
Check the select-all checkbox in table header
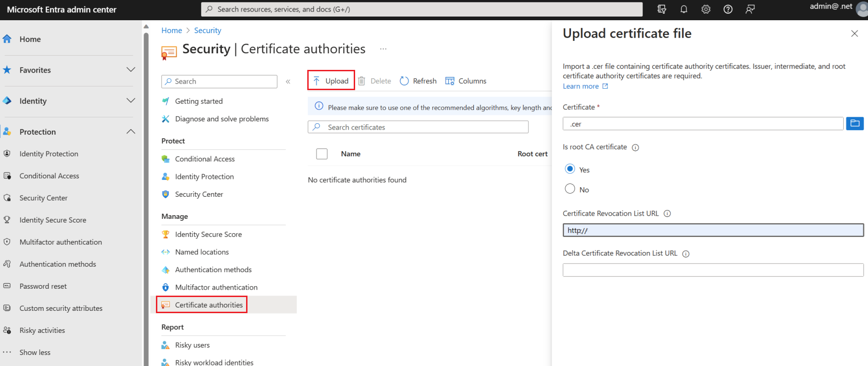click(322, 154)
